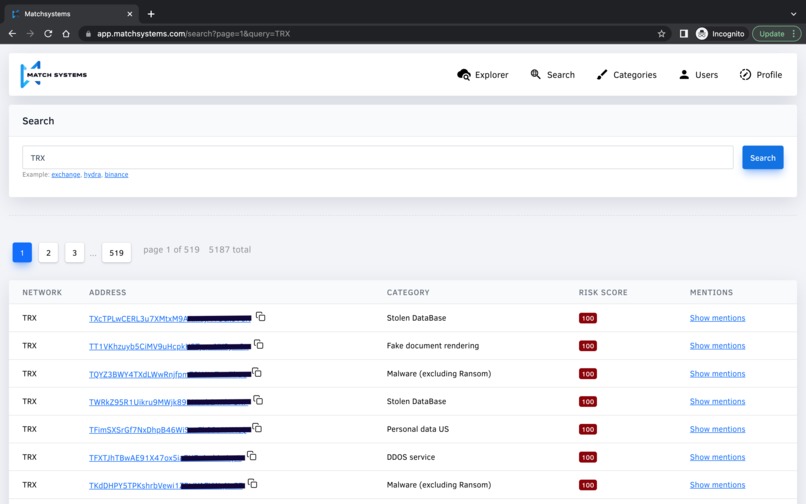806x504 pixels.
Task: Copy the TWRkZ95R1Uikru9MWjk89 address
Action: point(258,400)
